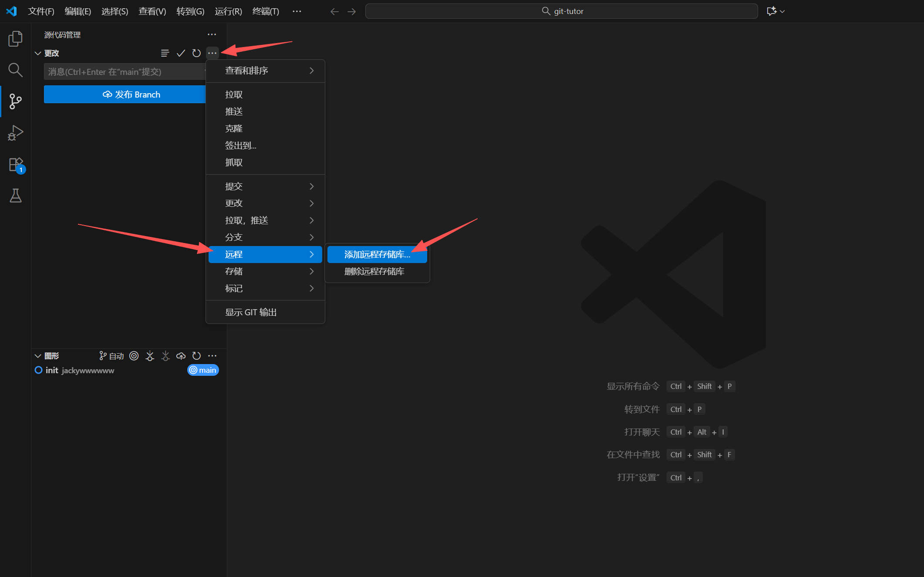Collapse the 图形 section
This screenshot has height=577, width=924.
[x=38, y=356]
